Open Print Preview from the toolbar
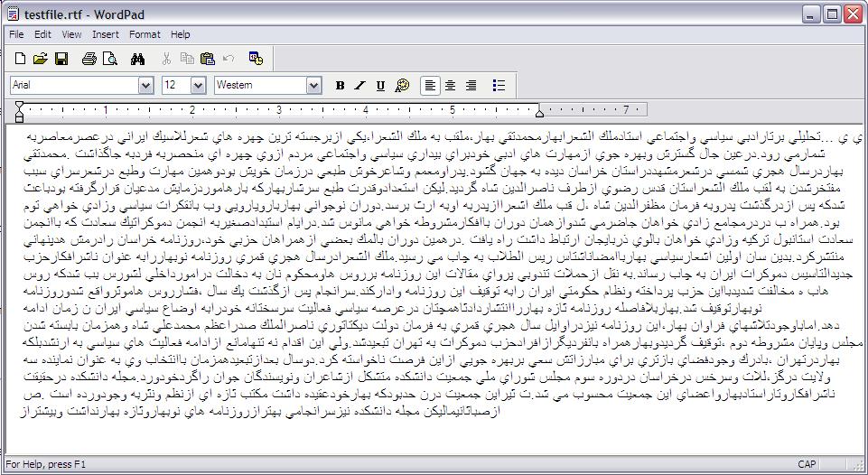Screen dimensions: 868x475 click(x=109, y=59)
